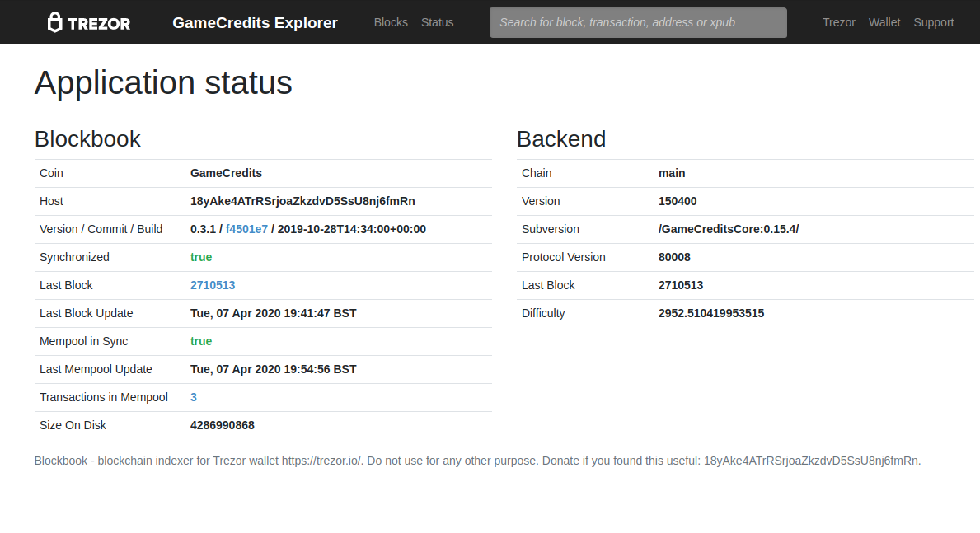
Task: Open commit link f4501e7
Action: 246,229
